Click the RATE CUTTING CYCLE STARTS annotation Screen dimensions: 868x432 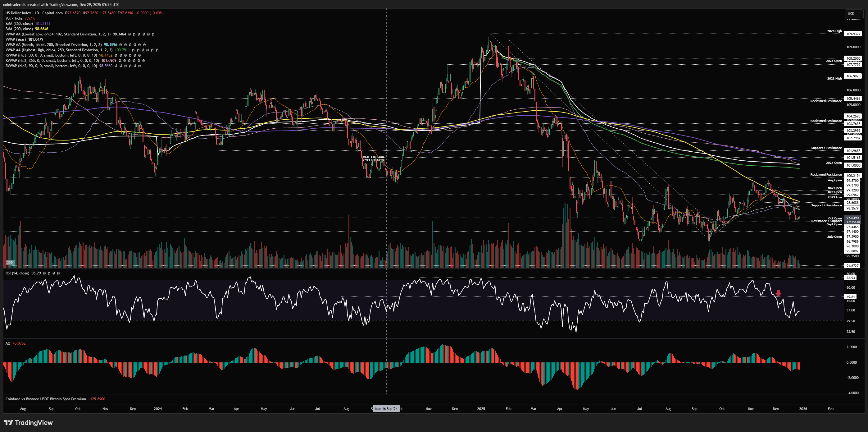(373, 159)
